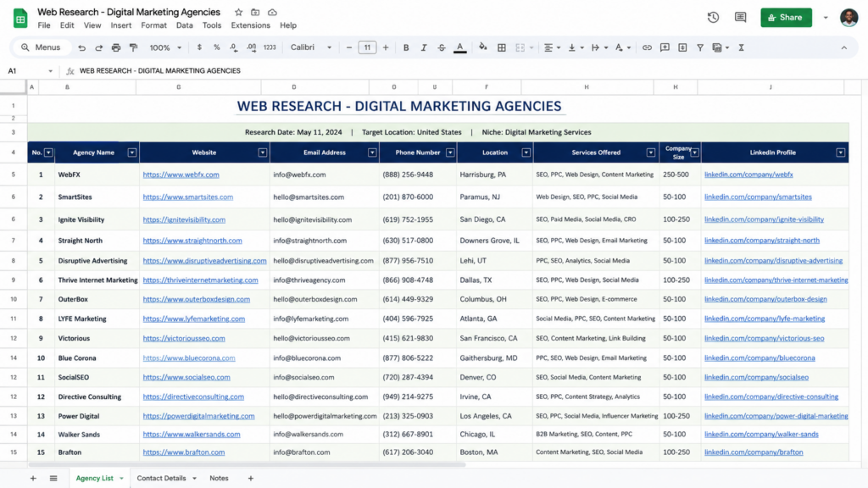Open horizontal align options
This screenshot has width=868, height=488.
(x=551, y=47)
